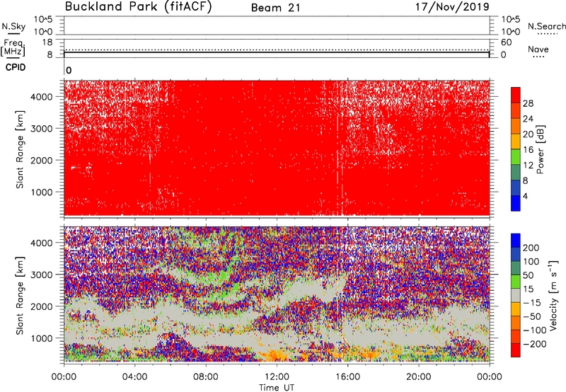Click the '-15' tick on Velocity colorbar
The height and width of the screenshot is (392, 566).
(x=532, y=302)
